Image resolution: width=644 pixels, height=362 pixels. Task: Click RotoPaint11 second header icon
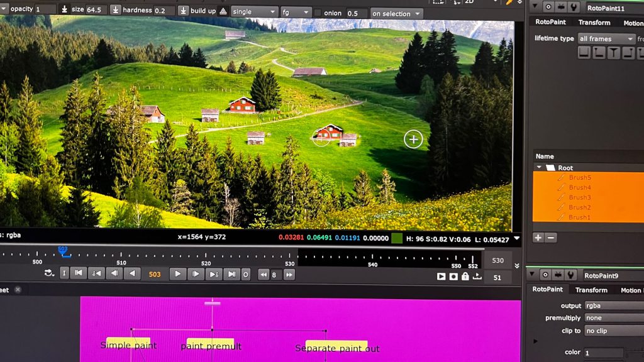click(562, 6)
